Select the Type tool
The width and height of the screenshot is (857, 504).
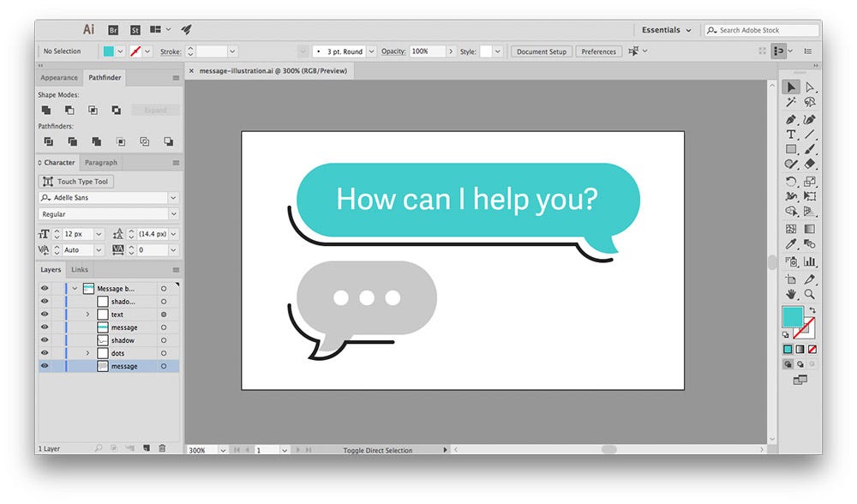791,133
